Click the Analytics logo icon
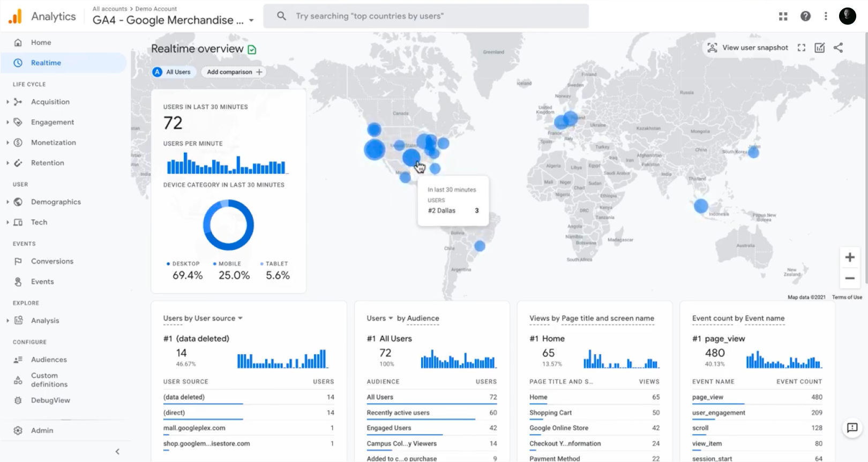 click(16, 17)
